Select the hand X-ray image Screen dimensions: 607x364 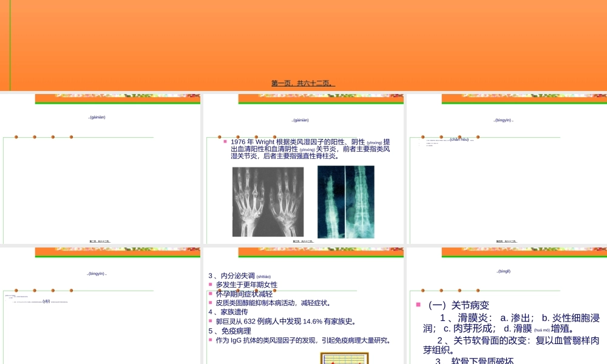pos(270,203)
